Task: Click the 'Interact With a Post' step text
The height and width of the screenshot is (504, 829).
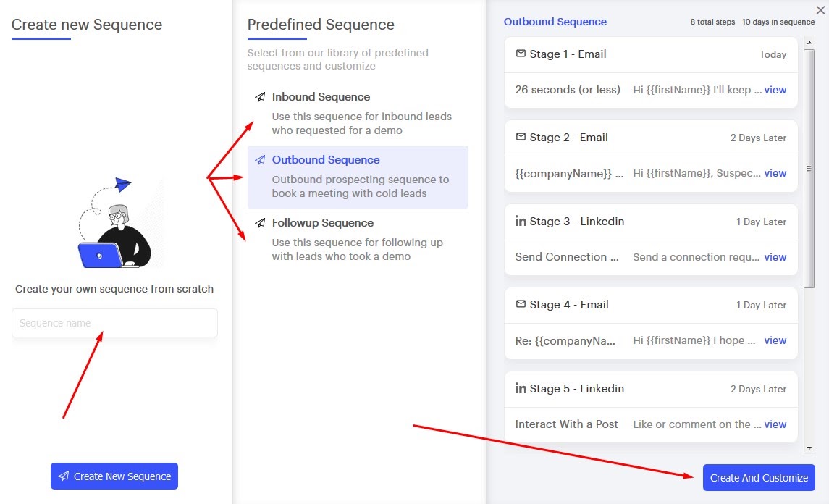Action: click(566, 424)
